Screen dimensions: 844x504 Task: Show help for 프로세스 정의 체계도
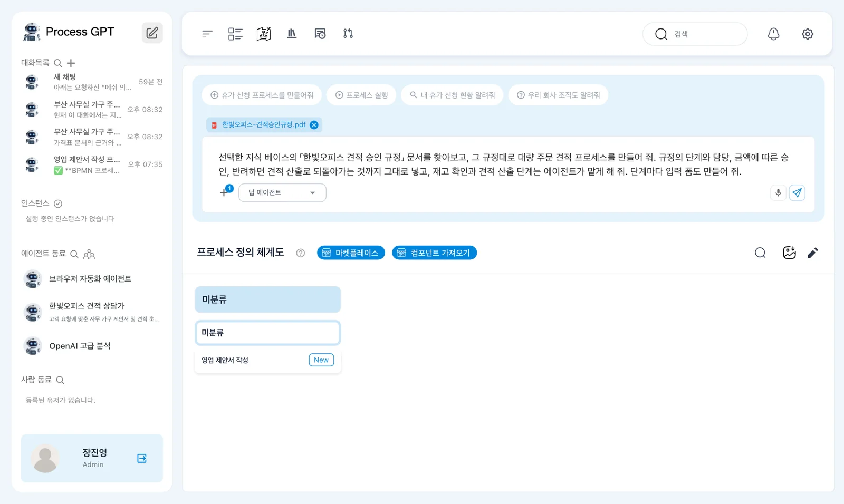[x=301, y=253]
